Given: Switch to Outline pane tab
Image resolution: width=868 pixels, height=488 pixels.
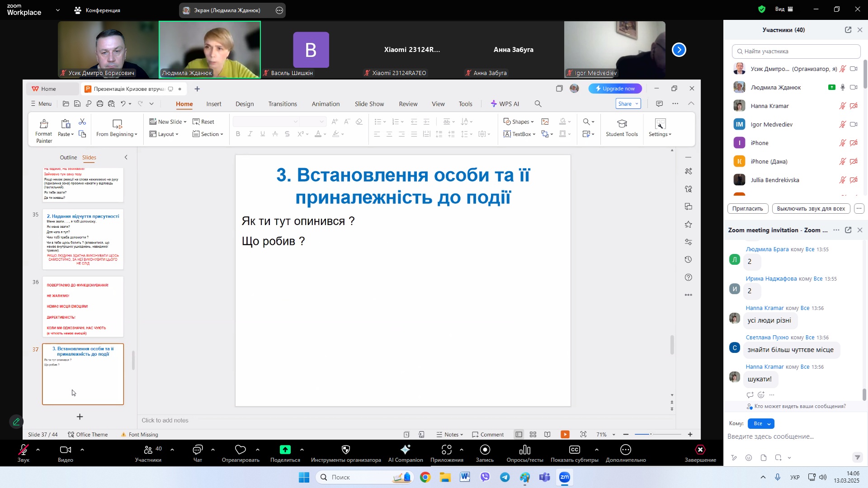Looking at the screenshot, I should pyautogui.click(x=68, y=158).
